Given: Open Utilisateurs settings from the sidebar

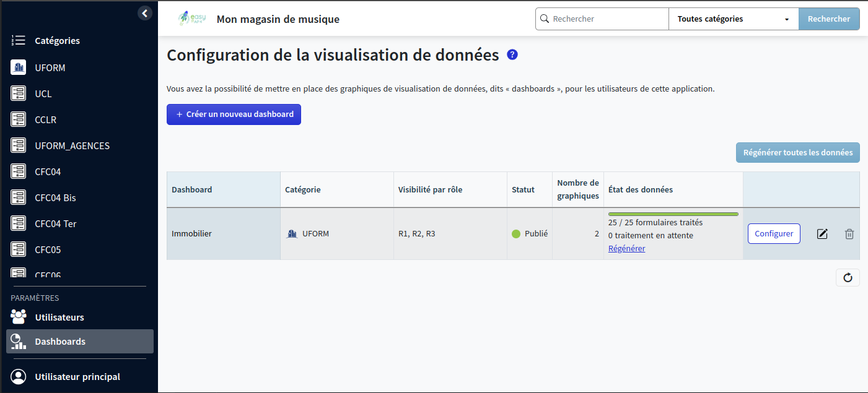Looking at the screenshot, I should click(x=59, y=317).
